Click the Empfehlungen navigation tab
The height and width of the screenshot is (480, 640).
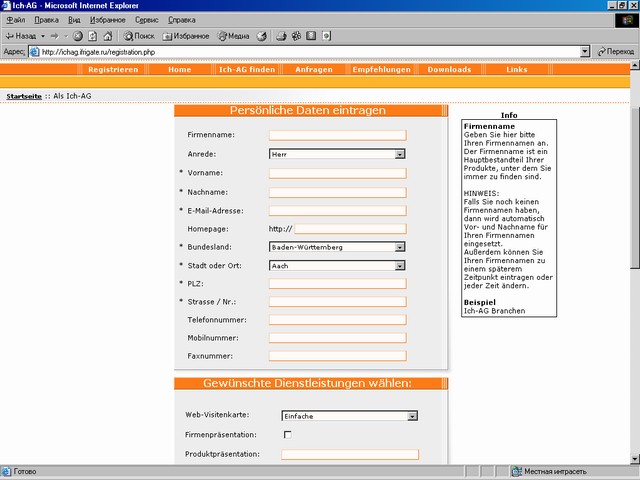coord(381,69)
